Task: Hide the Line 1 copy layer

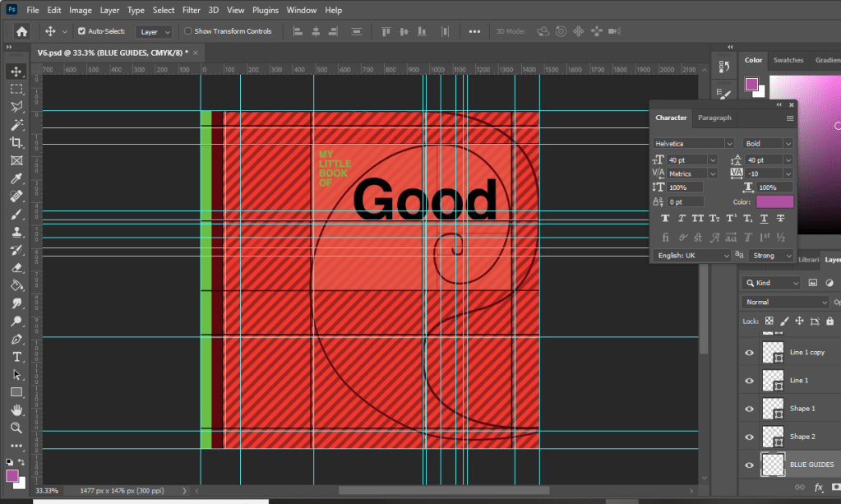Action: click(x=748, y=353)
